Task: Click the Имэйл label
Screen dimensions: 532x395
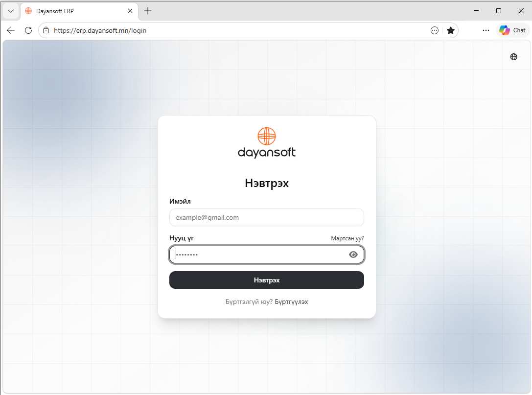Action: pos(180,201)
